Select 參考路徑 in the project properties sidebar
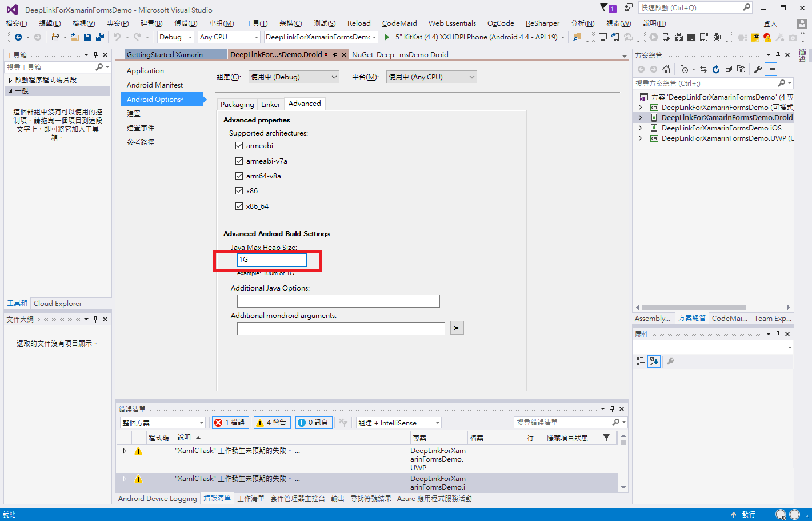812x521 pixels. point(141,142)
